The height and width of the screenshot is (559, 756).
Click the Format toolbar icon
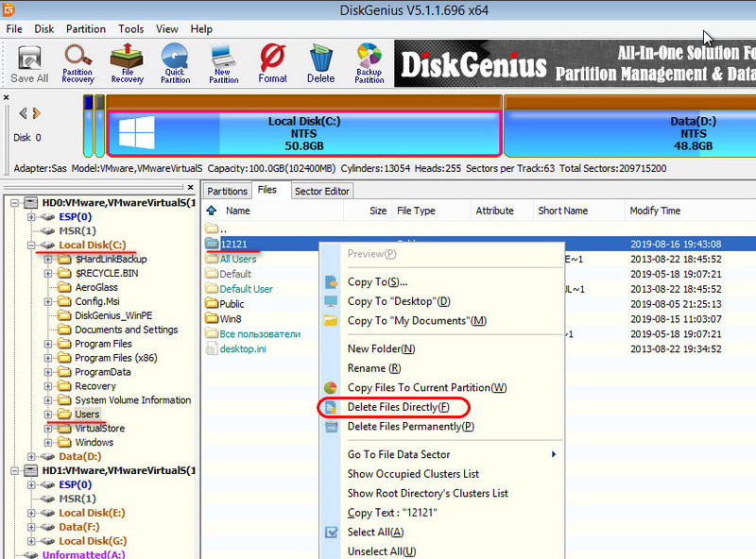(272, 64)
